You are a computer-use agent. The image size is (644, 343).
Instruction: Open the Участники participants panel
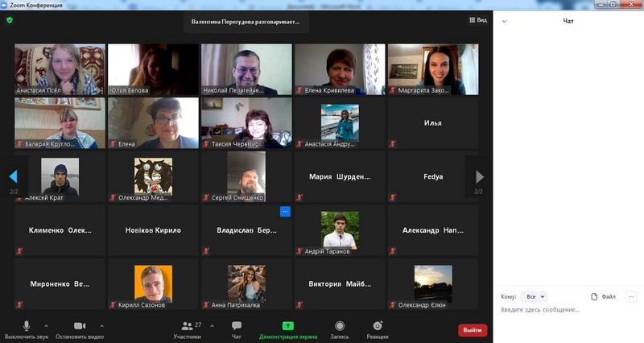pos(188,330)
